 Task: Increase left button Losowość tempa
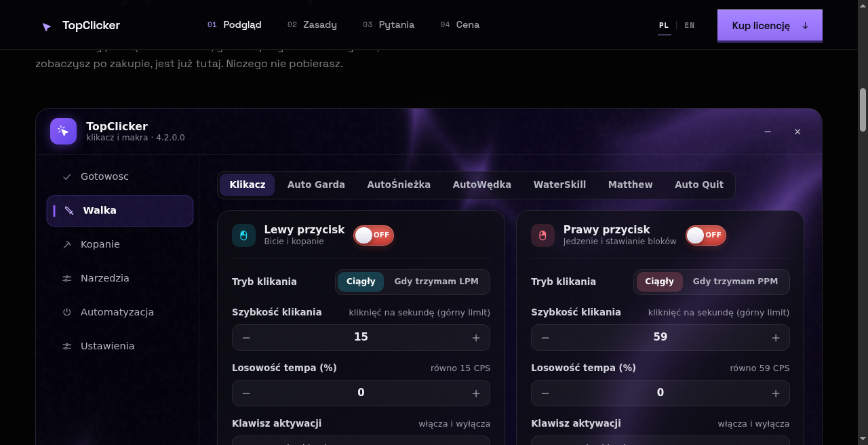tap(476, 393)
